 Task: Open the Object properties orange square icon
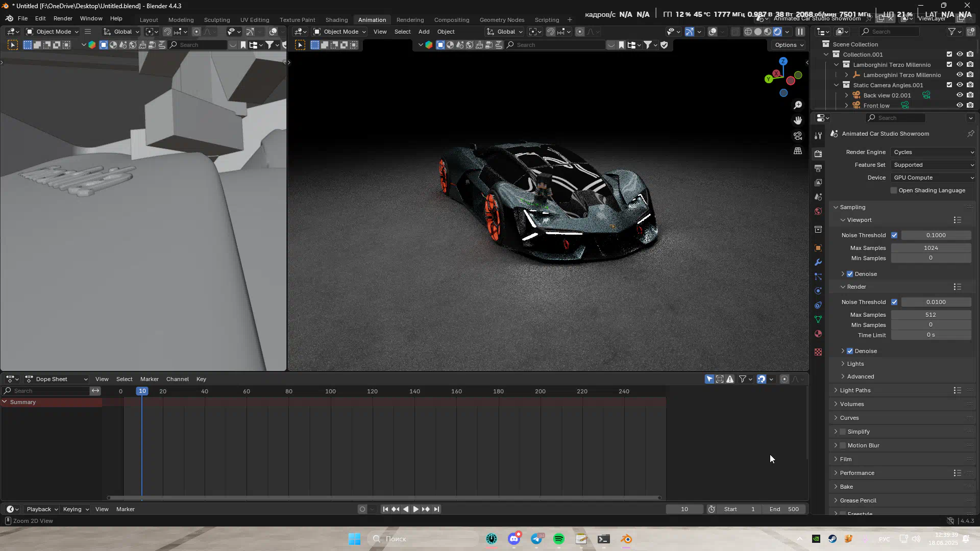(818, 247)
